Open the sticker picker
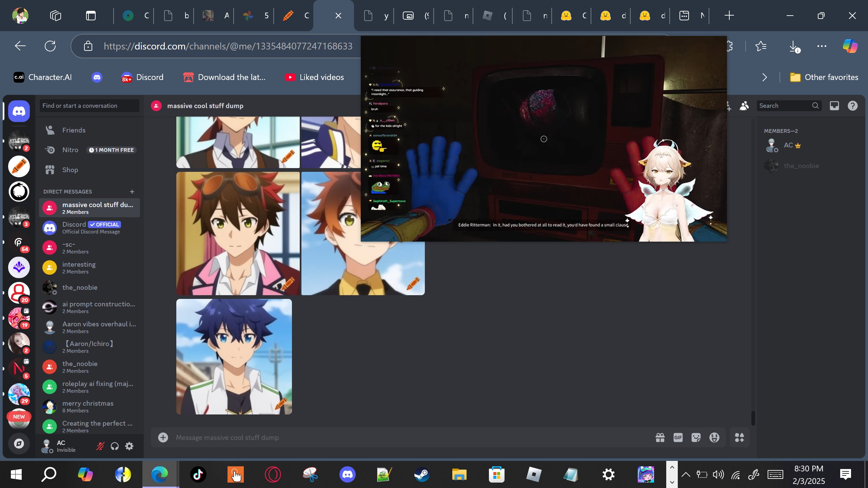 (696, 438)
